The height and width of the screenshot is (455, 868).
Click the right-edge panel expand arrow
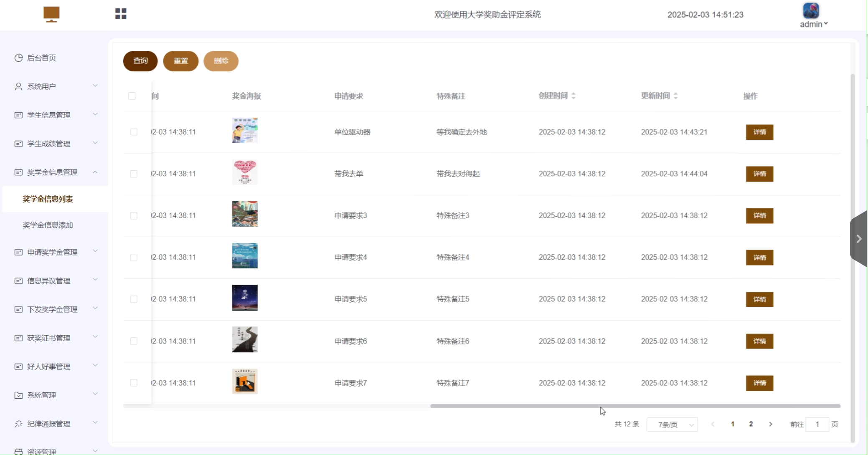coord(859,239)
